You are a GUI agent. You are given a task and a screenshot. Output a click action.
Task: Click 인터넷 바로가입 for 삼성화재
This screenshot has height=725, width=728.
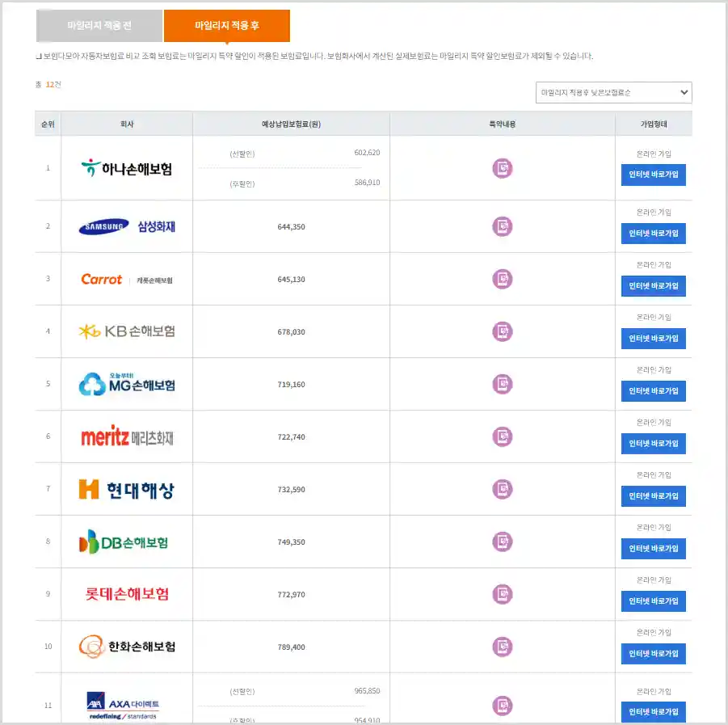point(653,233)
